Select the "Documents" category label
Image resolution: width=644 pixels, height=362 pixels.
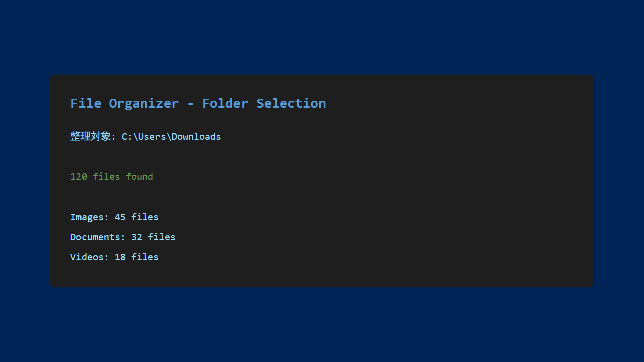[x=96, y=237]
